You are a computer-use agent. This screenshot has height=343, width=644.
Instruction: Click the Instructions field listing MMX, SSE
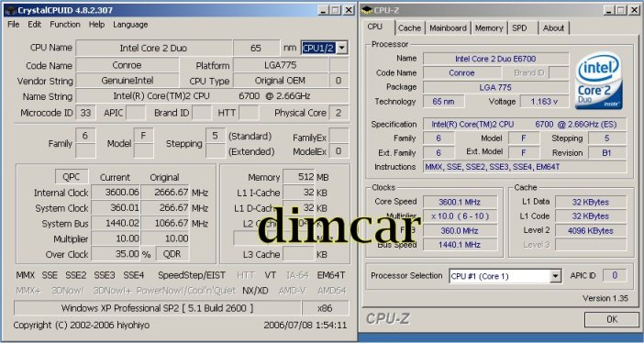pos(526,167)
